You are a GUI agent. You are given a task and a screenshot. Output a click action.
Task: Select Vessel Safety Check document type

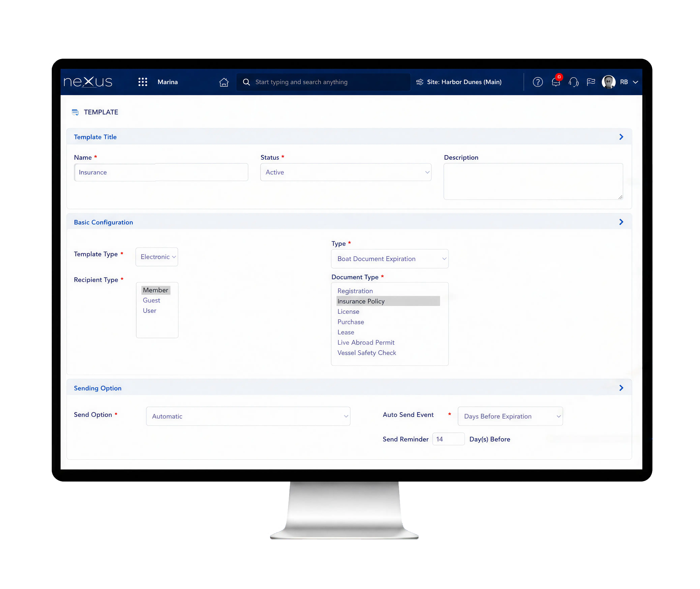tap(367, 353)
